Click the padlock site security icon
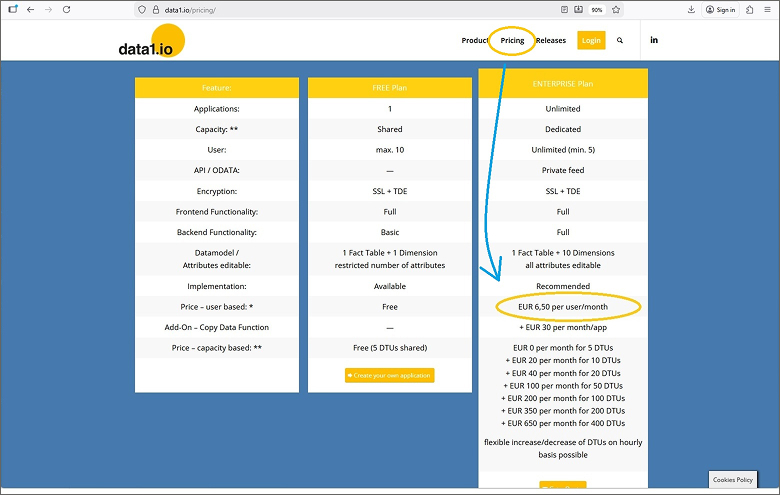780x495 pixels. click(156, 9)
